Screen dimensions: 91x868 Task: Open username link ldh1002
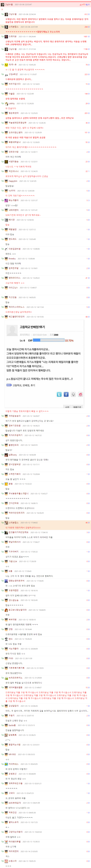[x=12, y=754]
